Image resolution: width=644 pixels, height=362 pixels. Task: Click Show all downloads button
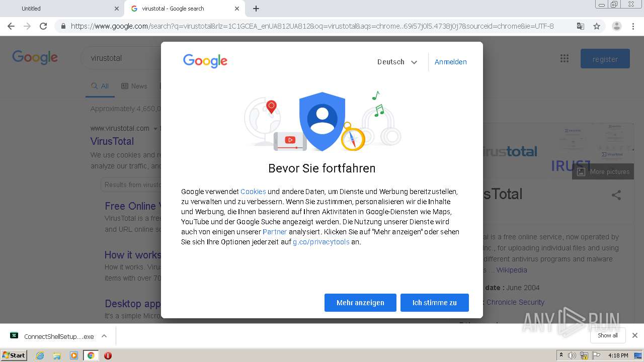607,335
